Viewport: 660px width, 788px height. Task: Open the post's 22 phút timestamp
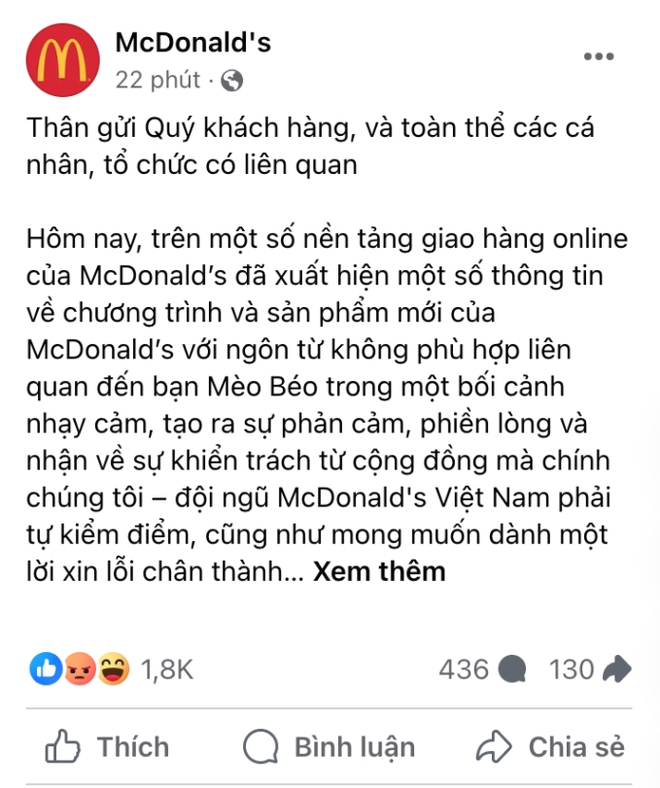[x=158, y=80]
